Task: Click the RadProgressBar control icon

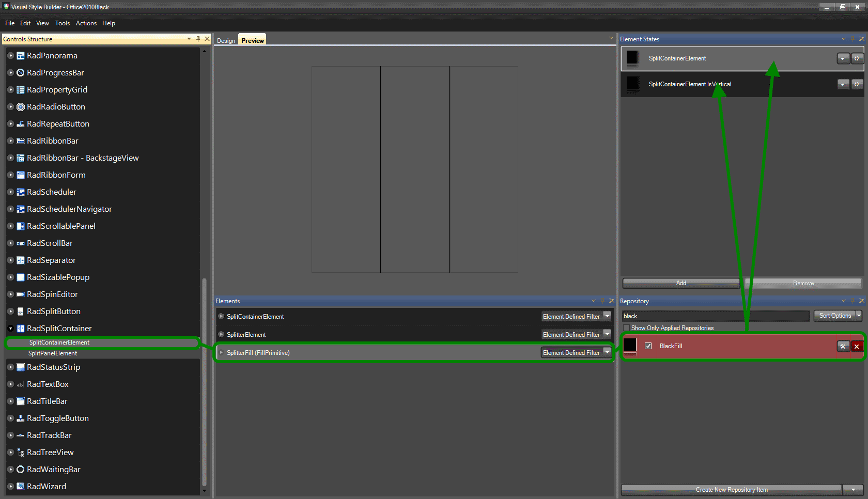Action: tap(21, 73)
